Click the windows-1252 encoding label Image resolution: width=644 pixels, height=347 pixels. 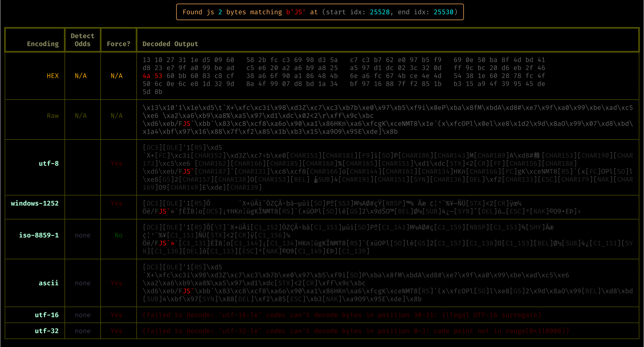click(x=35, y=203)
